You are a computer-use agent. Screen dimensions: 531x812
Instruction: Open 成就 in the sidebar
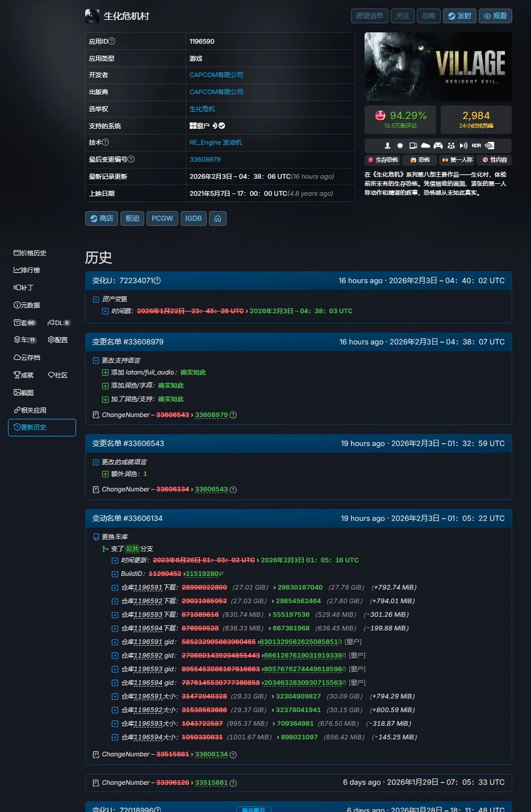pos(24,375)
